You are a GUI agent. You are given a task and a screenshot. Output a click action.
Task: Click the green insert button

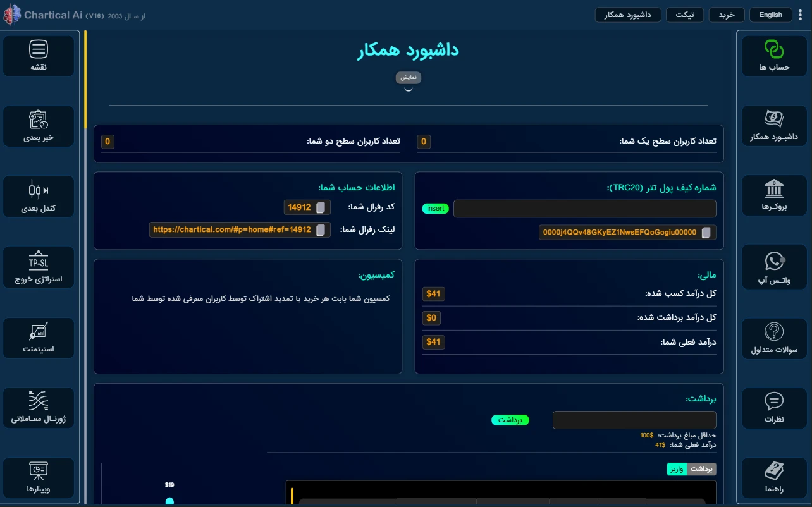tap(435, 209)
